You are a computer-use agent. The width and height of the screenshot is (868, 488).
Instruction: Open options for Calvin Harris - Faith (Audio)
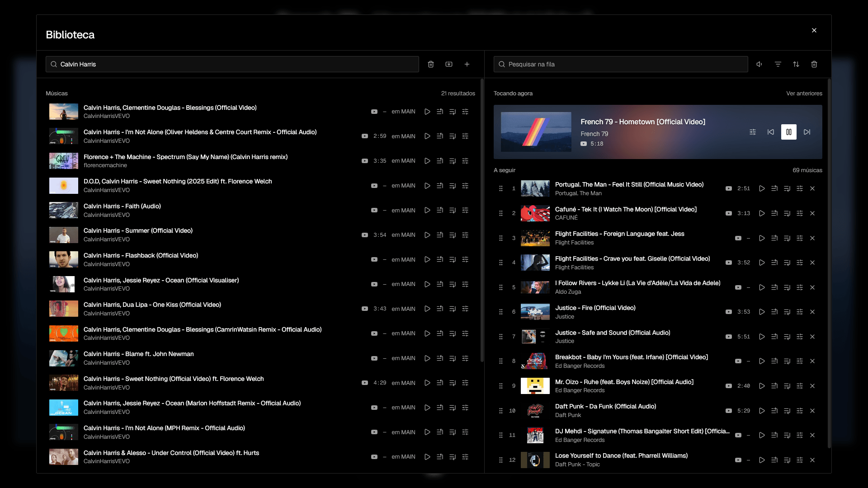pyautogui.click(x=465, y=210)
